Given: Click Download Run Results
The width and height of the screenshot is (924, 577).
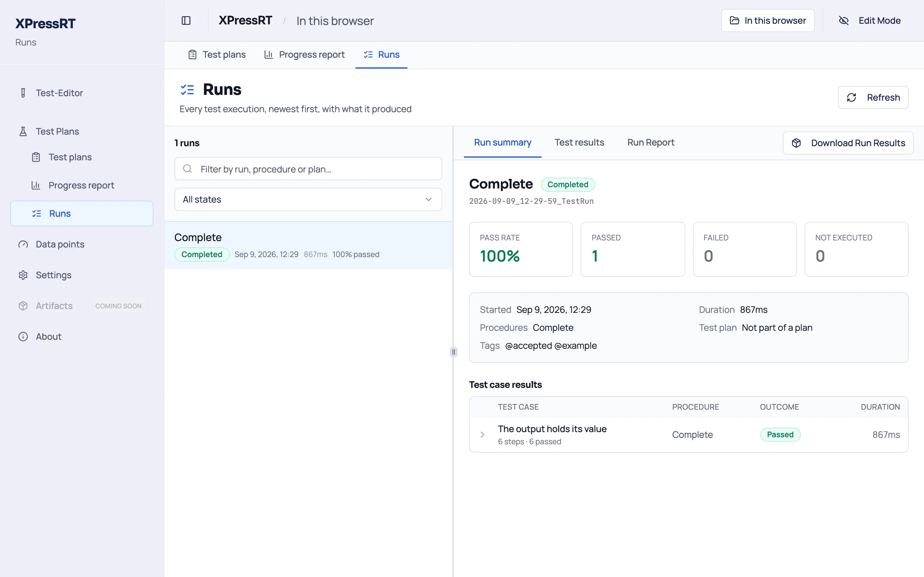Looking at the screenshot, I should click(848, 143).
